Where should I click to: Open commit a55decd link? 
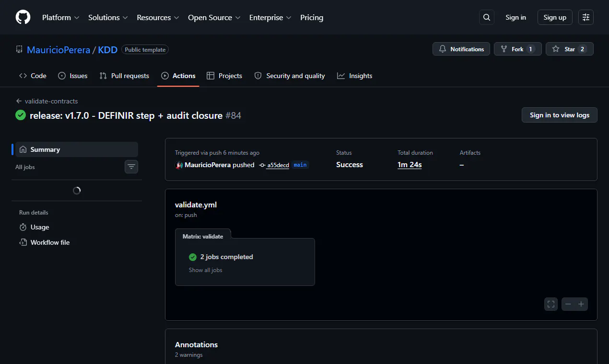[x=278, y=165]
